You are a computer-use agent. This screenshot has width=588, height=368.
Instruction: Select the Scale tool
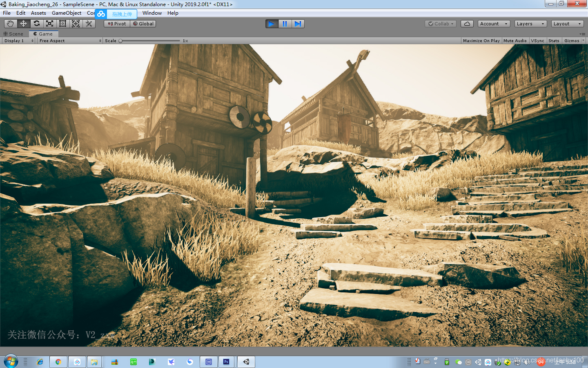coord(49,24)
